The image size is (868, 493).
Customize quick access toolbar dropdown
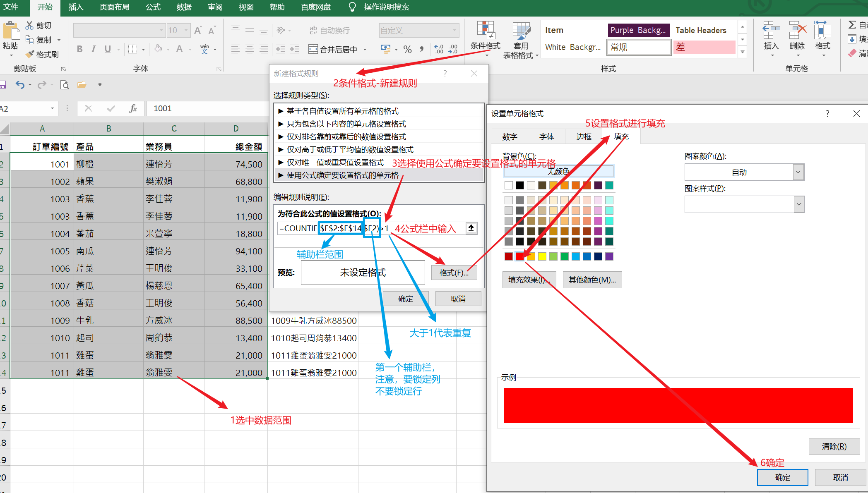[100, 85]
